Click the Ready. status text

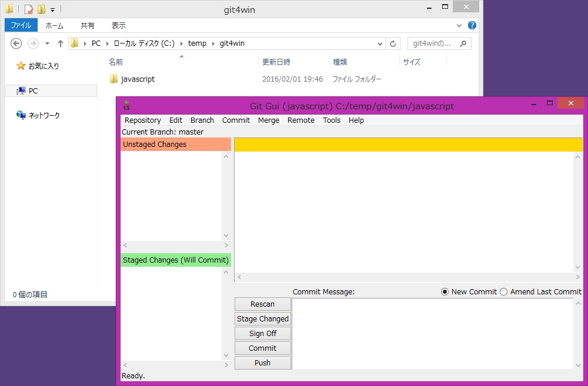click(x=133, y=375)
